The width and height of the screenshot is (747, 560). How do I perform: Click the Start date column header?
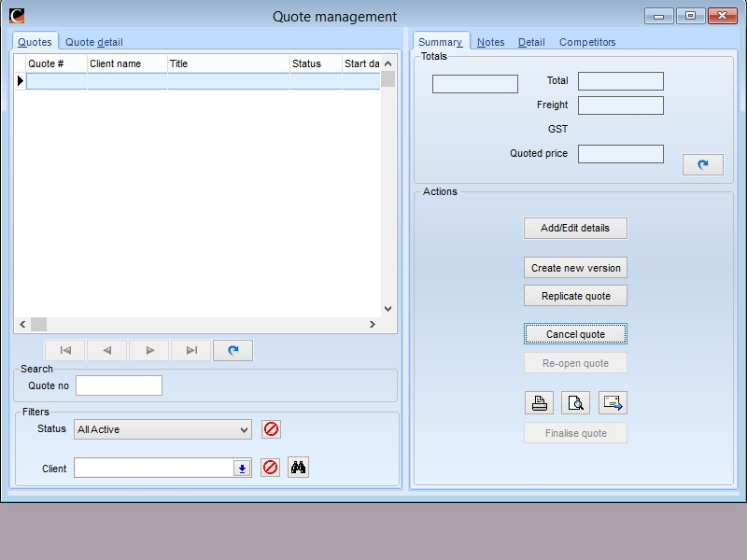[x=361, y=63]
